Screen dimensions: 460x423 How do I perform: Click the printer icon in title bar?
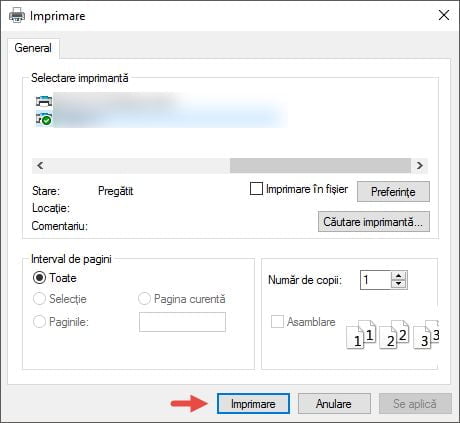17,15
